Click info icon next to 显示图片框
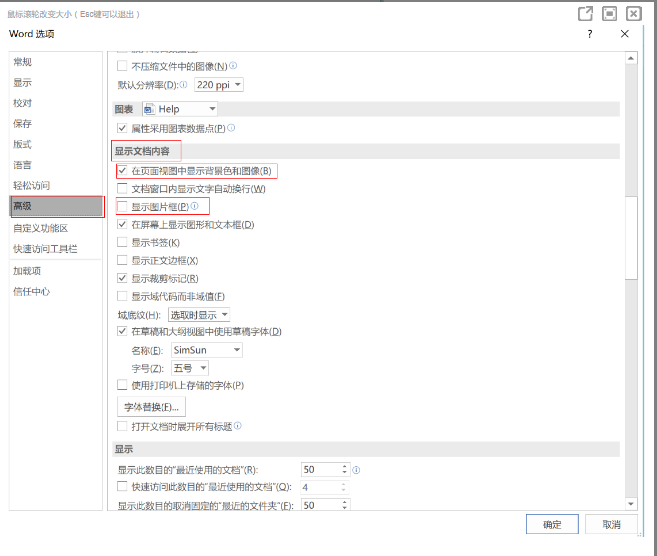The image size is (657, 556). (195, 206)
